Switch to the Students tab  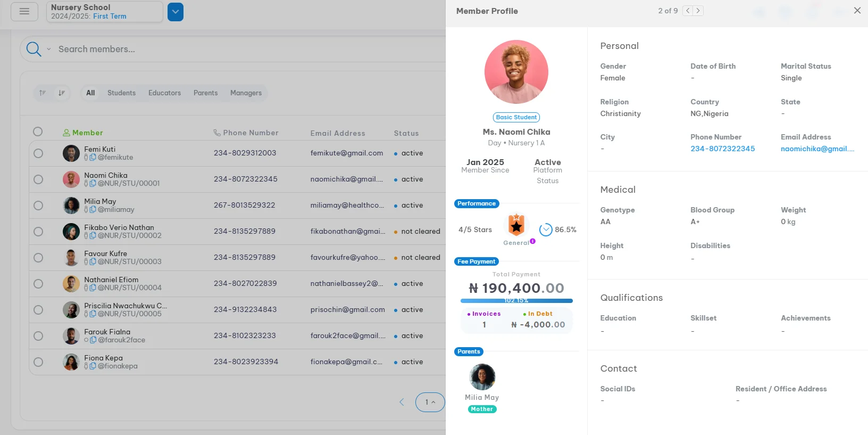click(x=121, y=93)
